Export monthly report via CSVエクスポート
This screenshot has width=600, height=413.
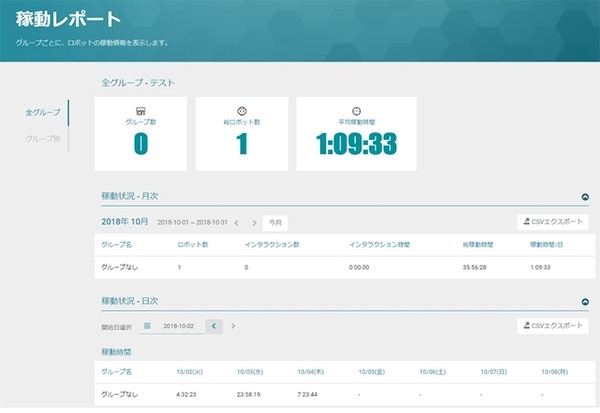click(552, 223)
